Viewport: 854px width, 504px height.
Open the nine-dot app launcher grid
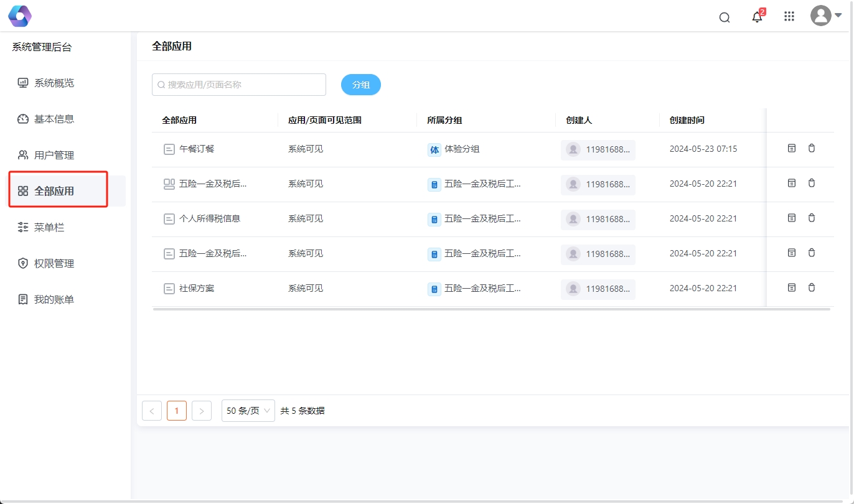[x=789, y=17]
